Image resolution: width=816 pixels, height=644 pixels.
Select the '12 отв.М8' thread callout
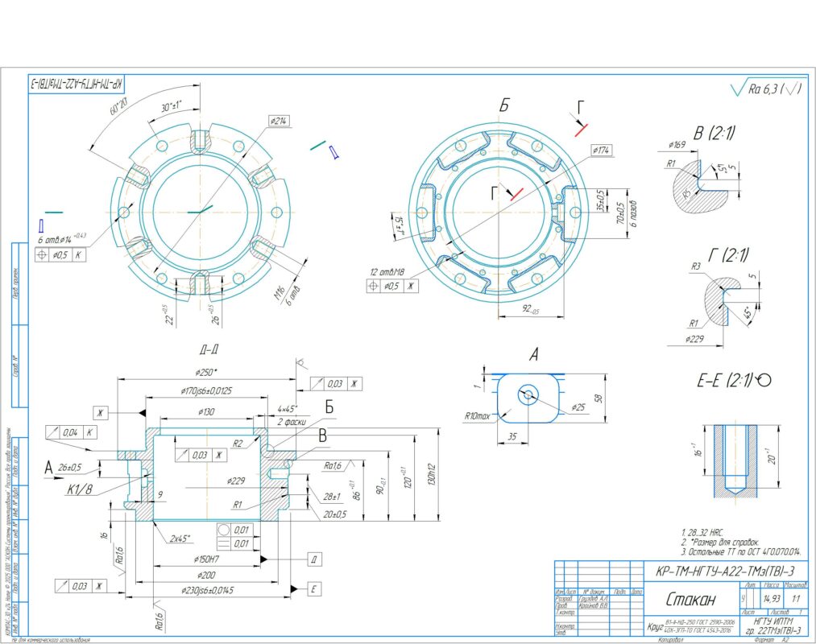(387, 273)
